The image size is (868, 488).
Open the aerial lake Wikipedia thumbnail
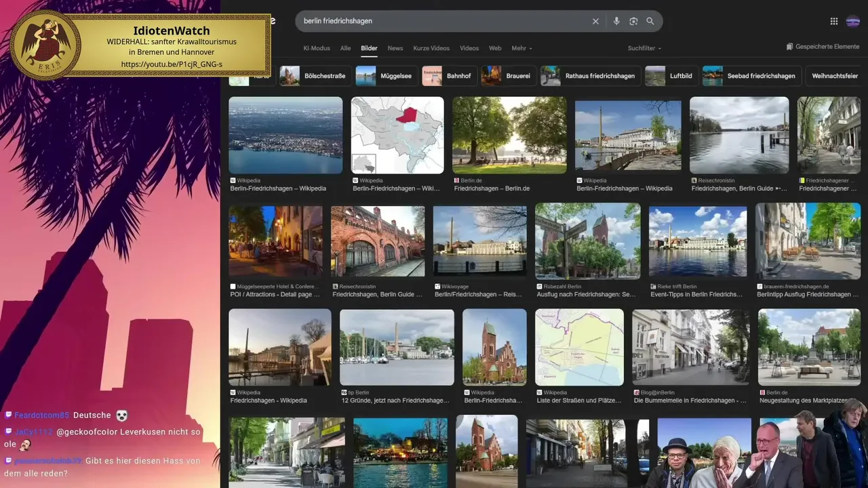tap(285, 135)
